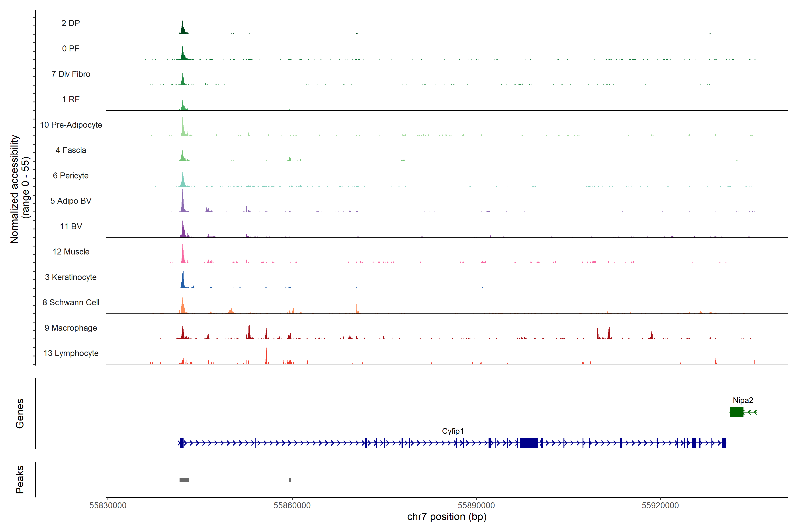Select the 13 Lymphocyte track label
Image resolution: width=798 pixels, height=532 pixels.
(x=71, y=353)
